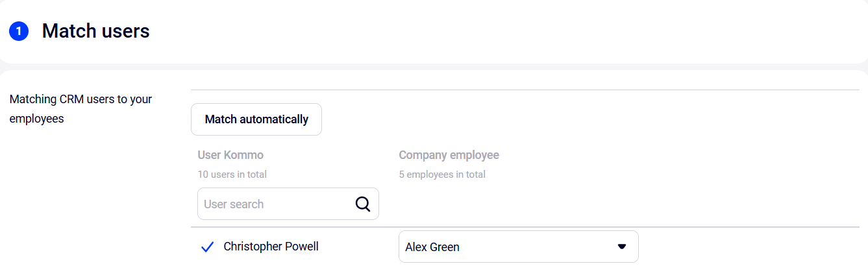Open the Alex Green employee selector
This screenshot has height=266, width=868.
click(x=506, y=247)
